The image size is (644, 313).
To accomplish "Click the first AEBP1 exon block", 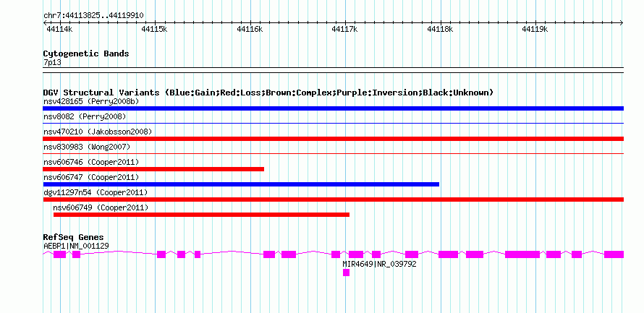I will (59, 254).
